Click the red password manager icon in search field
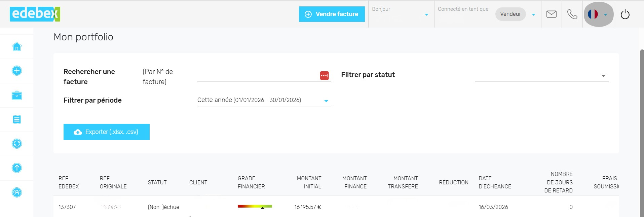644x217 pixels. tap(324, 76)
